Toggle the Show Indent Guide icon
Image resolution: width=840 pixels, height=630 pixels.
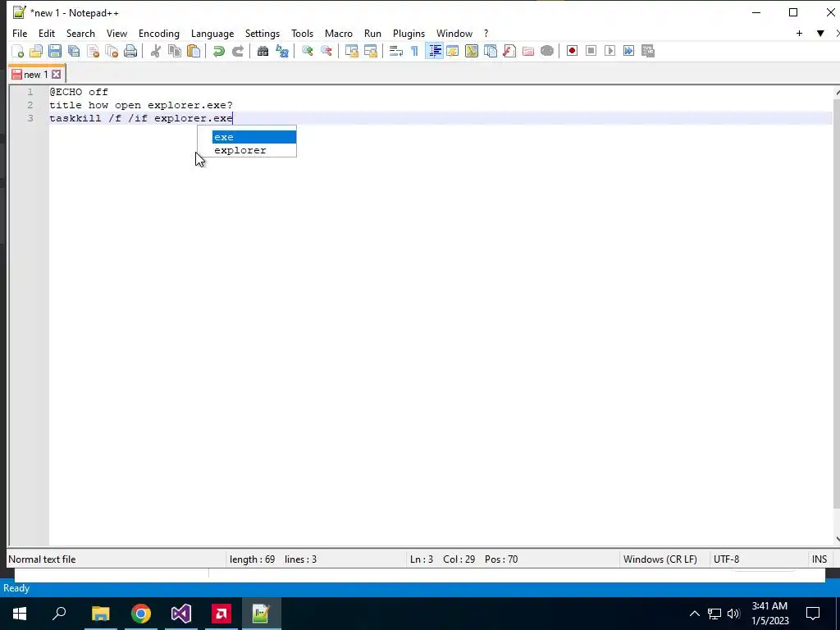coord(434,51)
